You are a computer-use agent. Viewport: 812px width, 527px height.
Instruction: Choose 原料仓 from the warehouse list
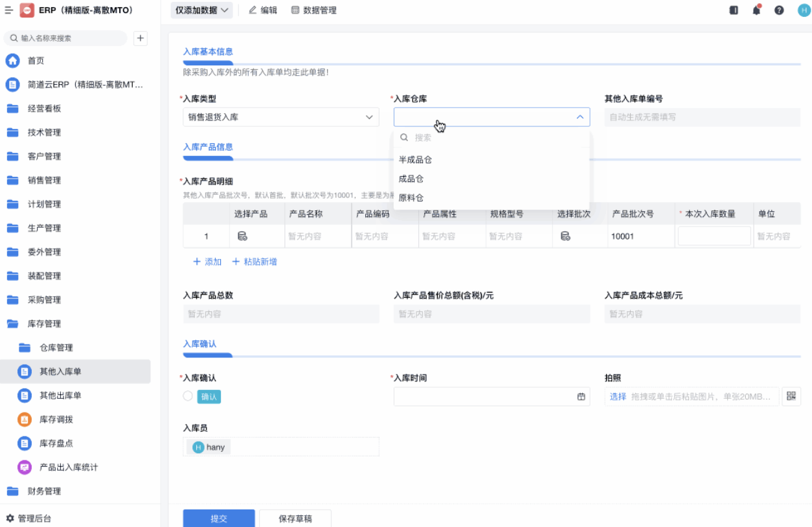tap(411, 197)
